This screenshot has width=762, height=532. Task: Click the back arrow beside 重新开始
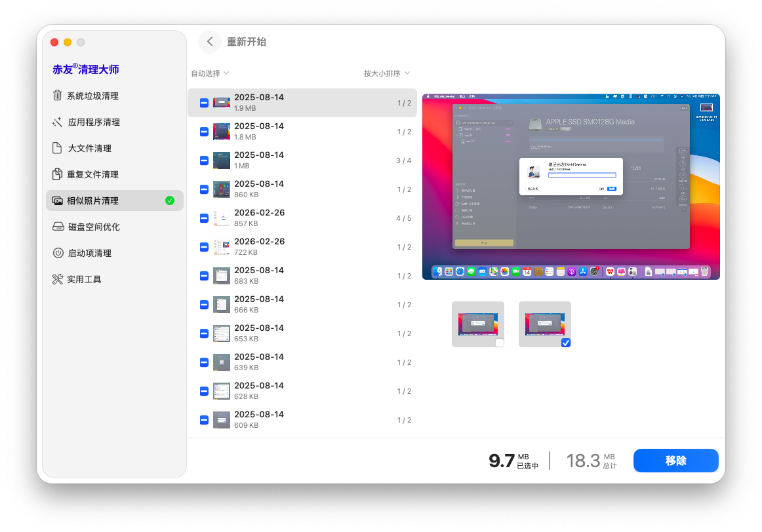click(x=210, y=42)
